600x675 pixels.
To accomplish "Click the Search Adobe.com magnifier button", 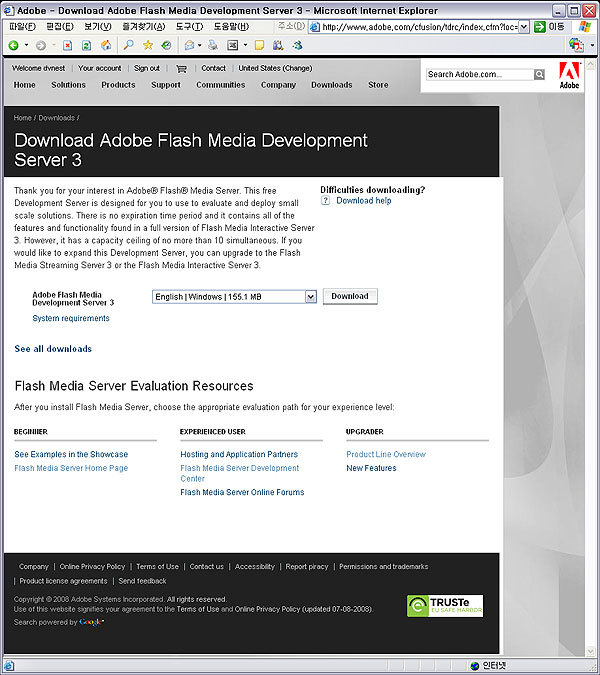I will point(539,74).
